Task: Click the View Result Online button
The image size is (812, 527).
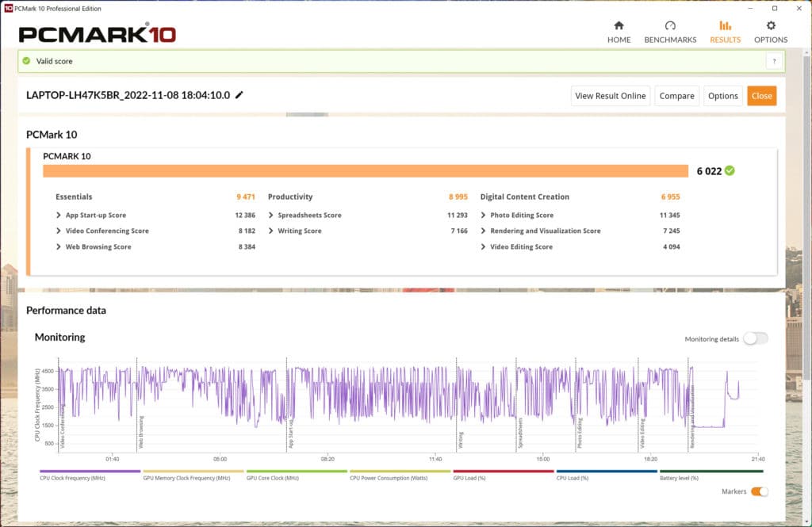Action: click(610, 96)
